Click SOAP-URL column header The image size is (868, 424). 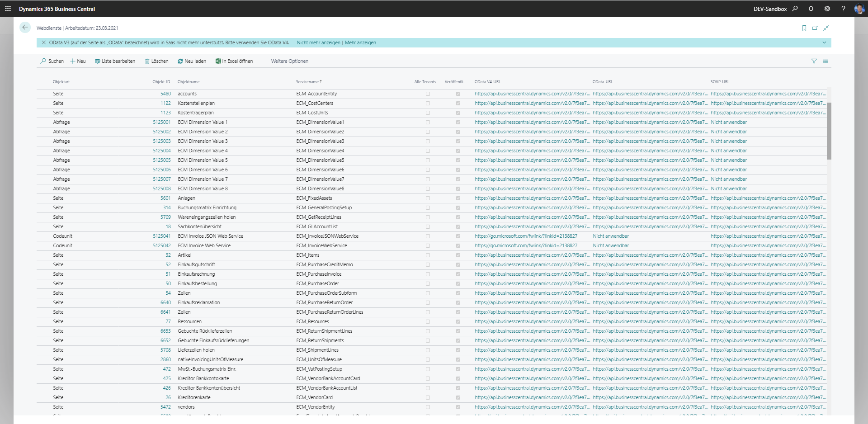coord(720,82)
